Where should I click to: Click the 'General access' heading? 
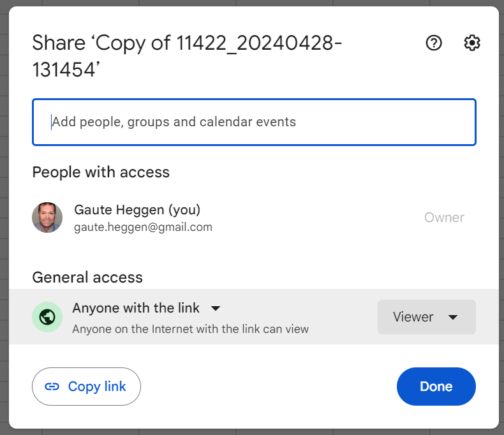pyautogui.click(x=87, y=277)
